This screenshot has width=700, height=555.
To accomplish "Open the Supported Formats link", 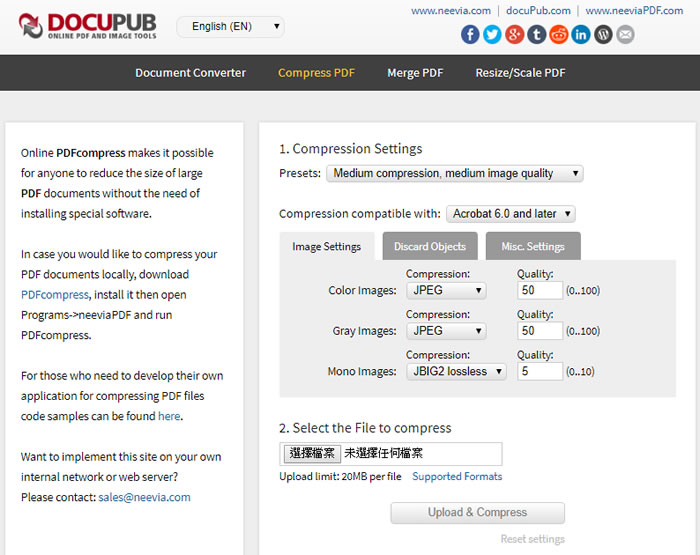I will point(457,476).
